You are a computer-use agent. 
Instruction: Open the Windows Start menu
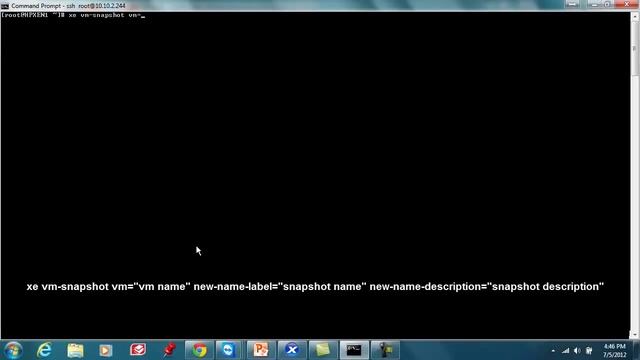pyautogui.click(x=13, y=350)
